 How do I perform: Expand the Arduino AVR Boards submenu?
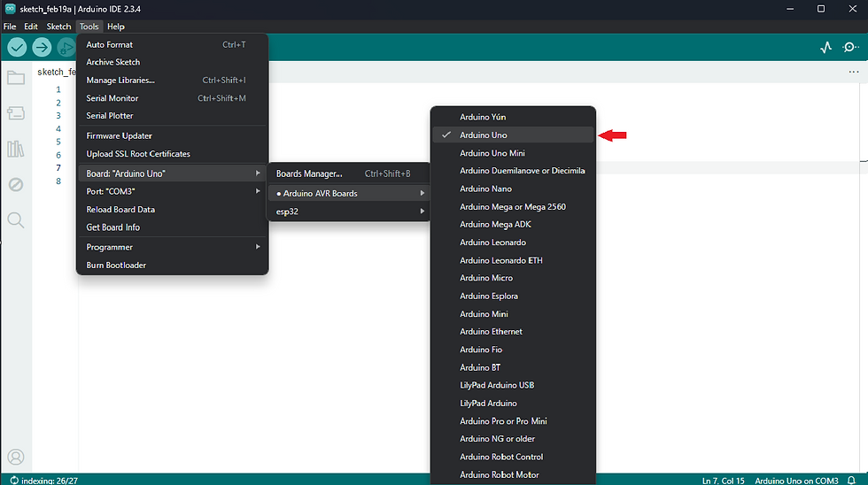[349, 193]
